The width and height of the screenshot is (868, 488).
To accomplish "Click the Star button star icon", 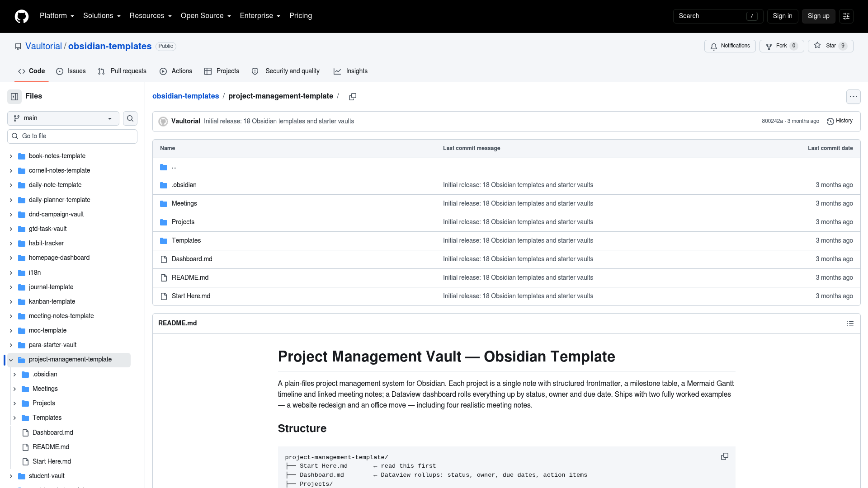I will pyautogui.click(x=817, y=45).
